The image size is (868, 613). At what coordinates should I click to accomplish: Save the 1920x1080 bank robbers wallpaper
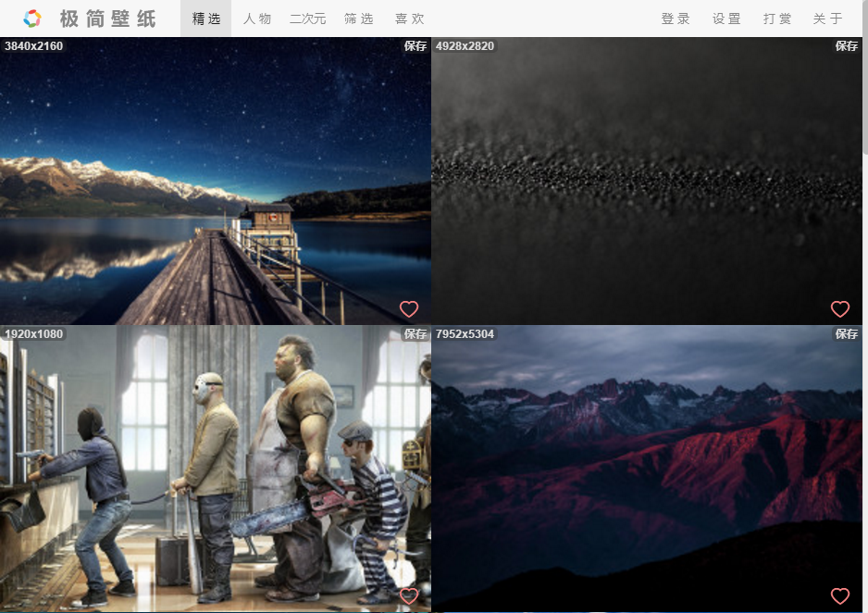pos(415,334)
